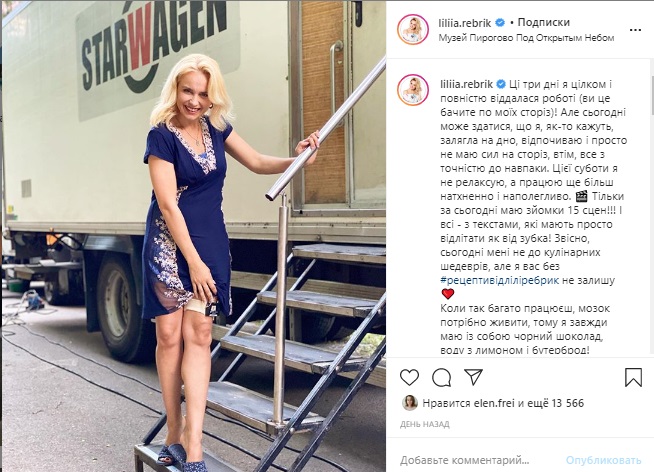This screenshot has height=472, width=654.
Task: Save post using bookmark icon
Action: [x=633, y=377]
